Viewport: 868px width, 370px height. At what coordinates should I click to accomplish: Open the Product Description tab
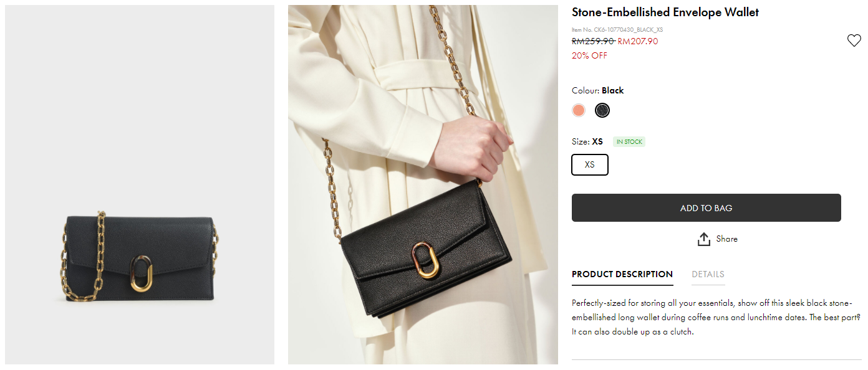(622, 274)
